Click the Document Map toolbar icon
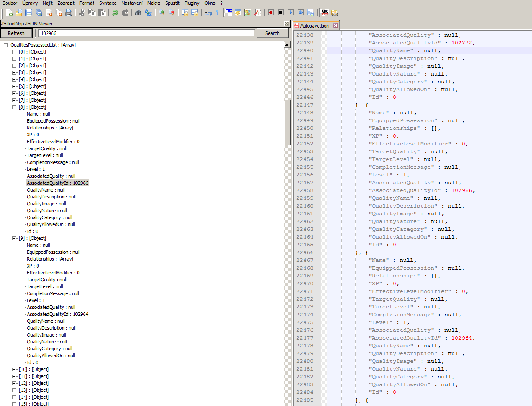Image resolution: width=532 pixels, height=406 pixels. (248, 13)
